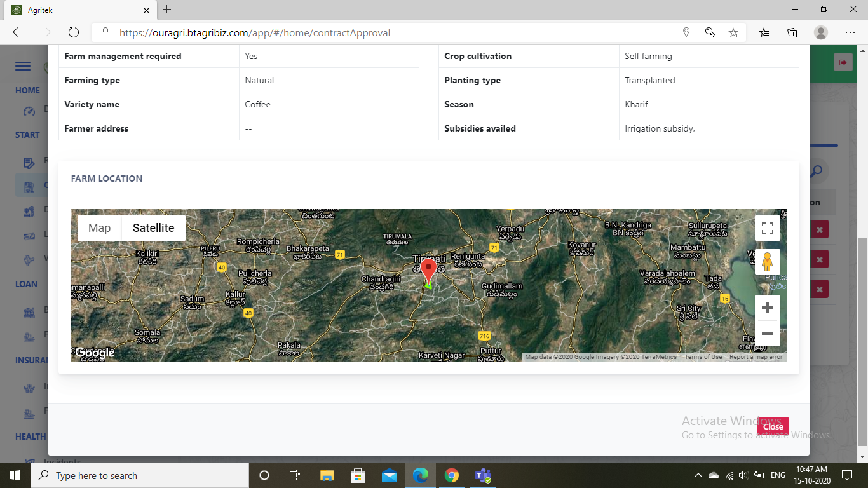Select the Agritek browser tab
868x488 pixels.
79,10
